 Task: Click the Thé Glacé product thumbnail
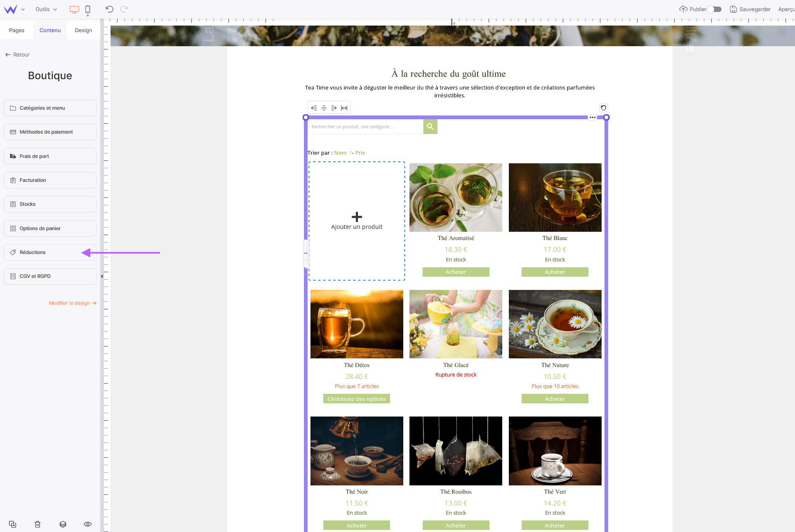pos(455,324)
